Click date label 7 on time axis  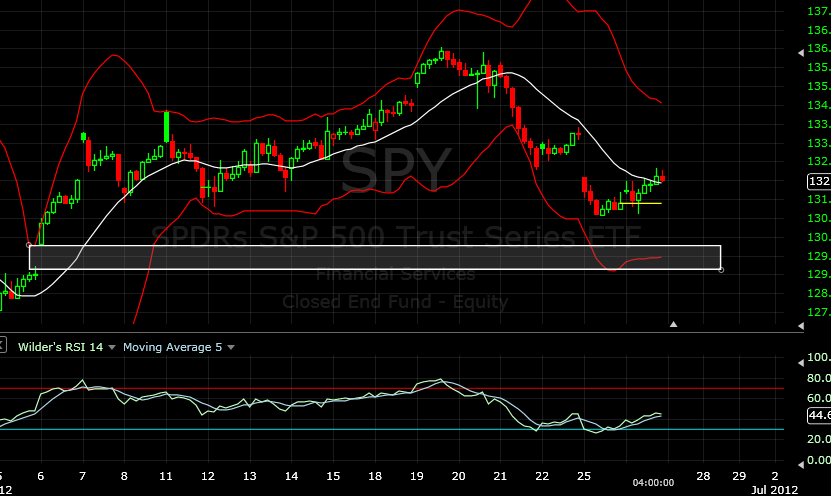point(82,476)
